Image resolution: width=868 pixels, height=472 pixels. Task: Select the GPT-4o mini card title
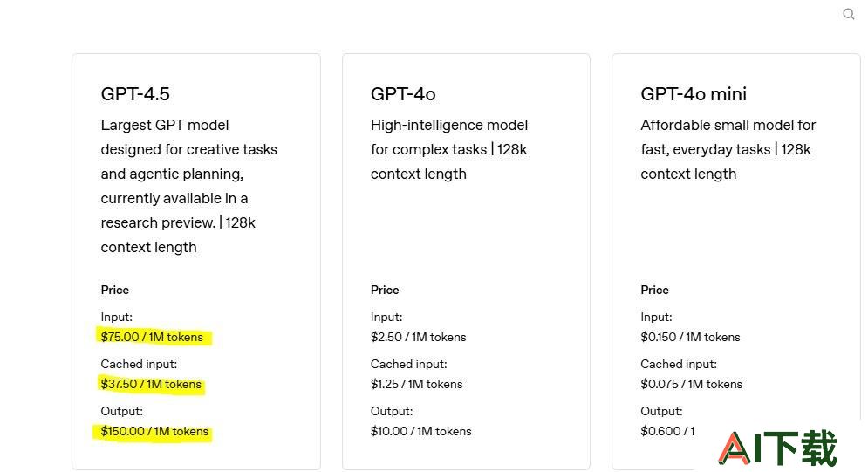[693, 94]
